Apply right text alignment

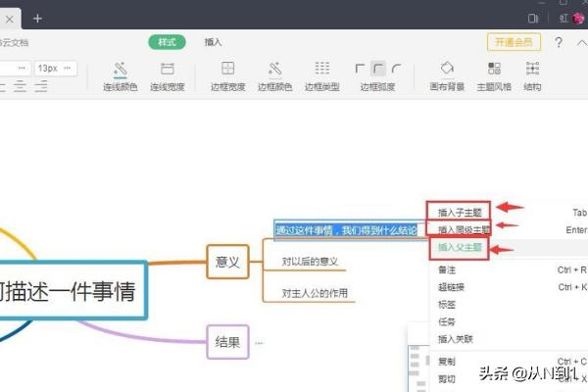pyautogui.click(x=41, y=86)
